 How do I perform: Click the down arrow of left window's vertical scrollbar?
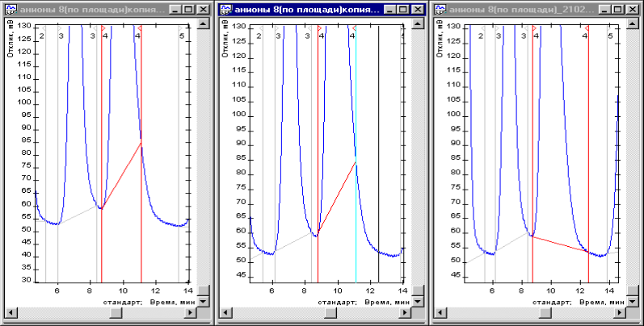203,300
